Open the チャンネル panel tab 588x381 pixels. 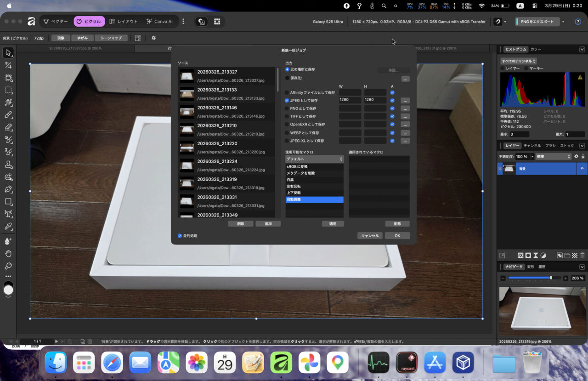(532, 146)
